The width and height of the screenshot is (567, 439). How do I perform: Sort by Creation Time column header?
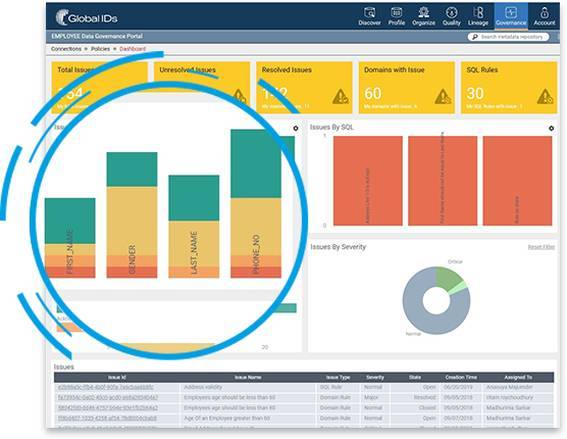click(461, 377)
